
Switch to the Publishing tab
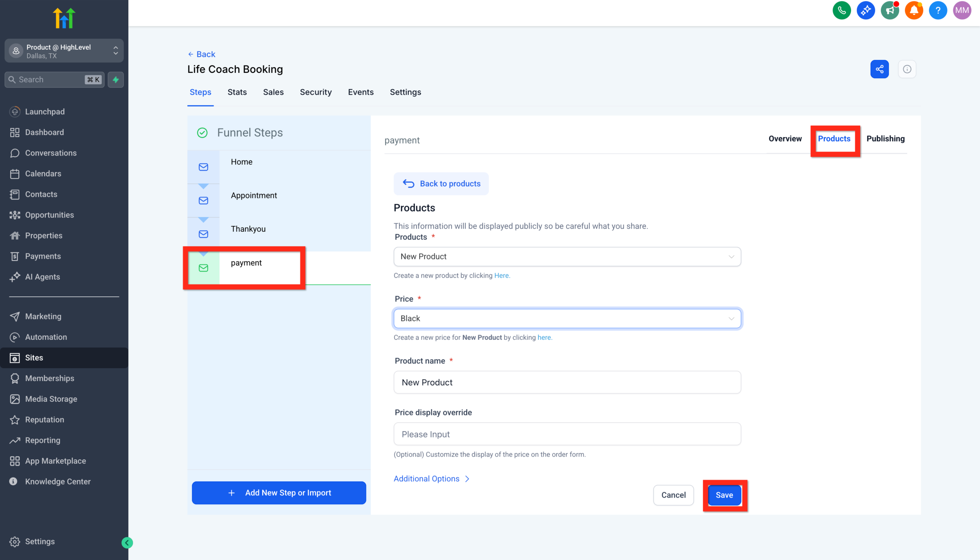pos(886,139)
